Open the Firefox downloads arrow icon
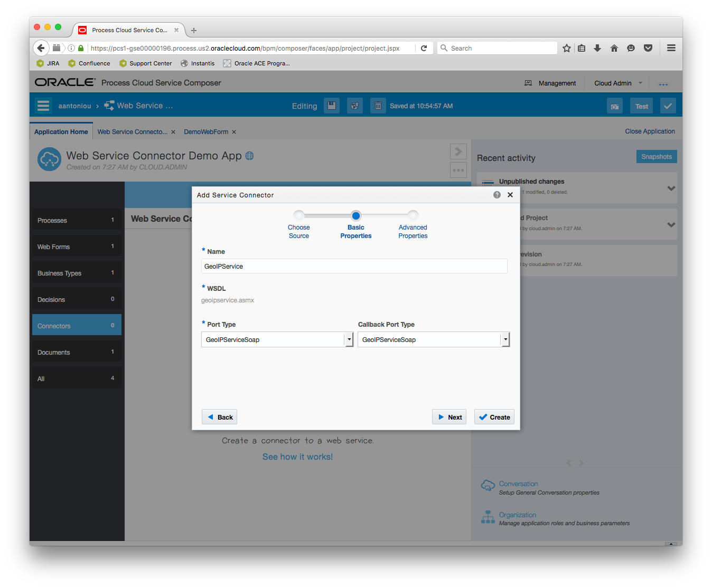 point(597,48)
